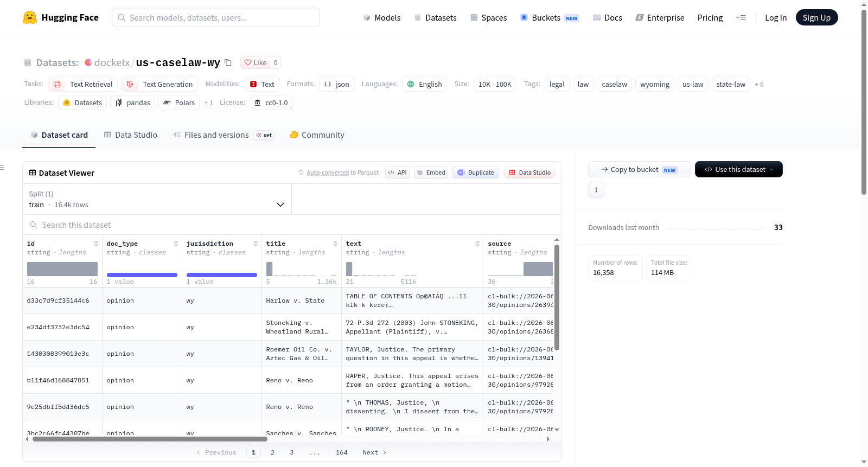Jump to page 164
The width and height of the screenshot is (868, 467).
(341, 452)
